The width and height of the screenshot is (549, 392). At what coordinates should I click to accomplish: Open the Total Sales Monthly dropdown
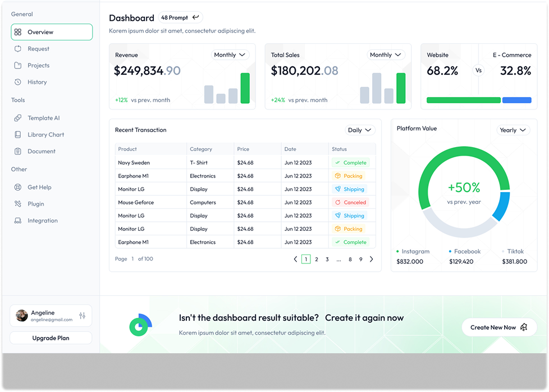386,55
